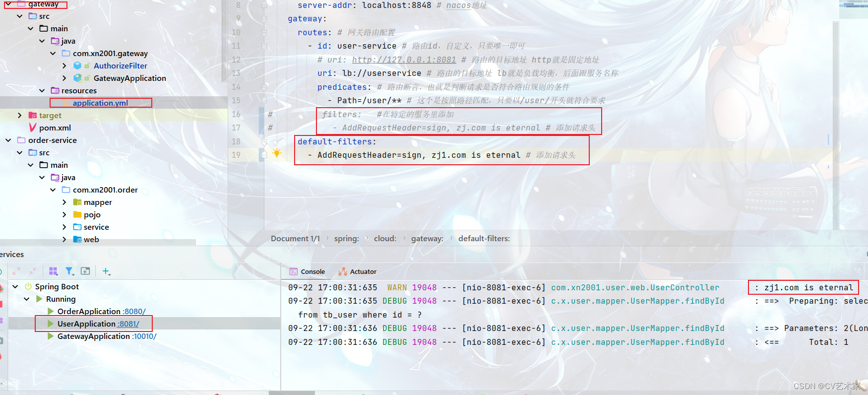Click the pojo package folder icon
Viewport: 868px width, 395px height.
tap(77, 214)
